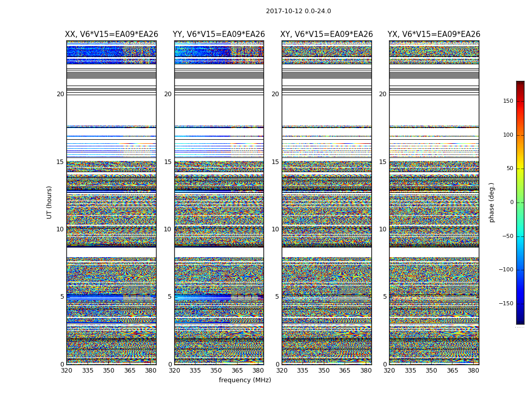Click the '5' tick on XY plot y-axis
Screen dimensions: 532x405
pos(277,297)
